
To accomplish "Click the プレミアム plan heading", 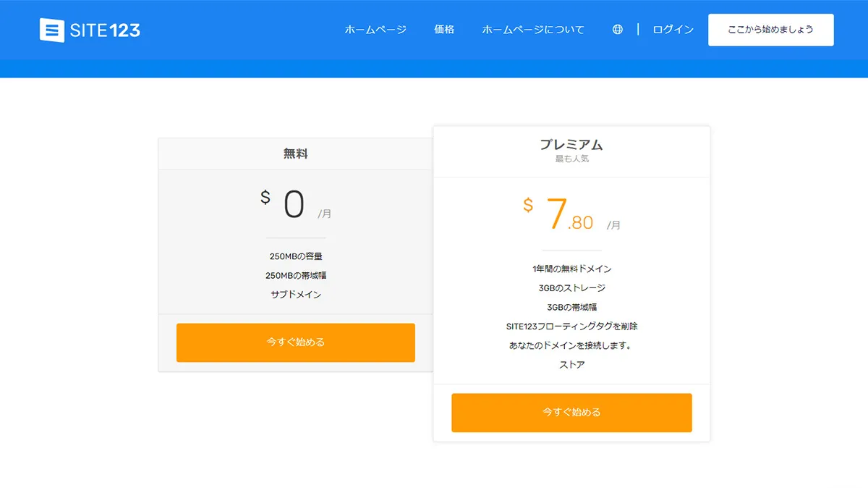I will click(571, 145).
